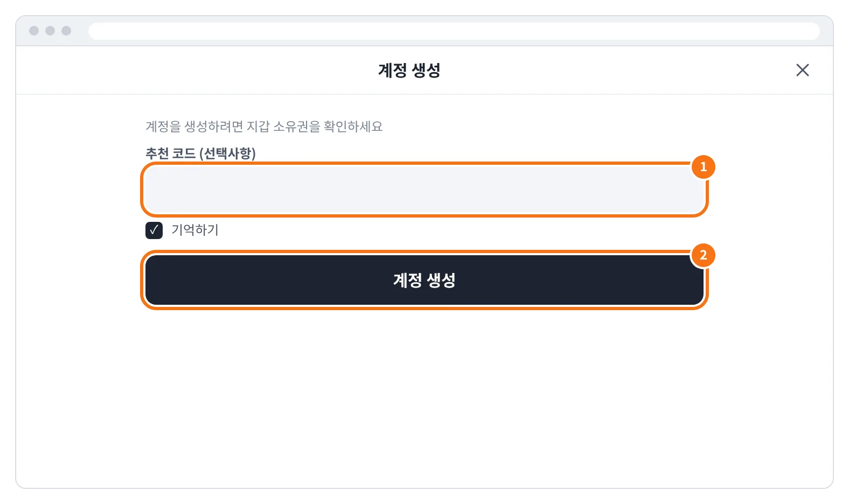Screen dimensions: 849x504
Task: Click the 기억하기 label text
Action: [195, 230]
